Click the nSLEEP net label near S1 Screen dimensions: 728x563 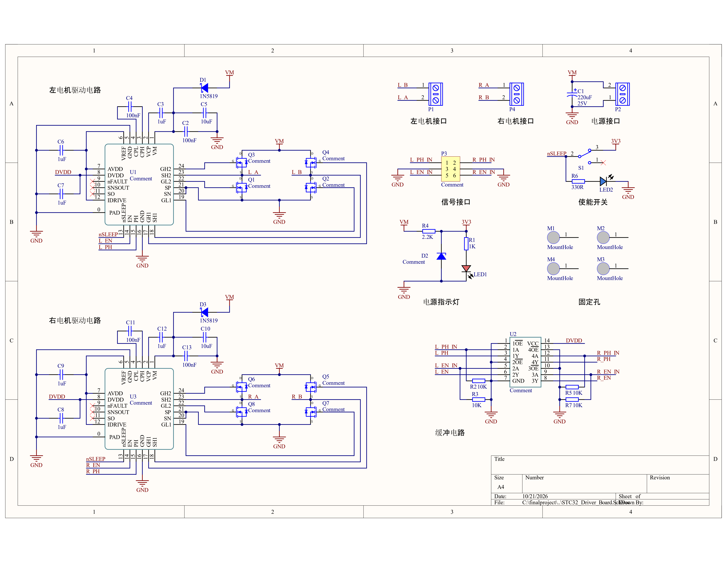[x=557, y=153]
